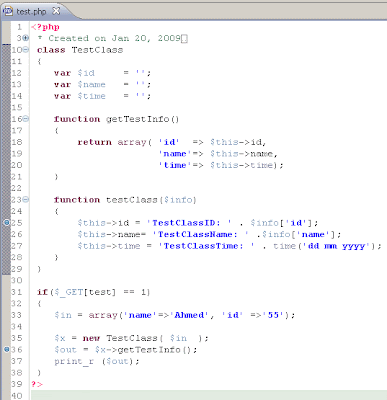Click line number 15 in the gutter

tap(17, 108)
